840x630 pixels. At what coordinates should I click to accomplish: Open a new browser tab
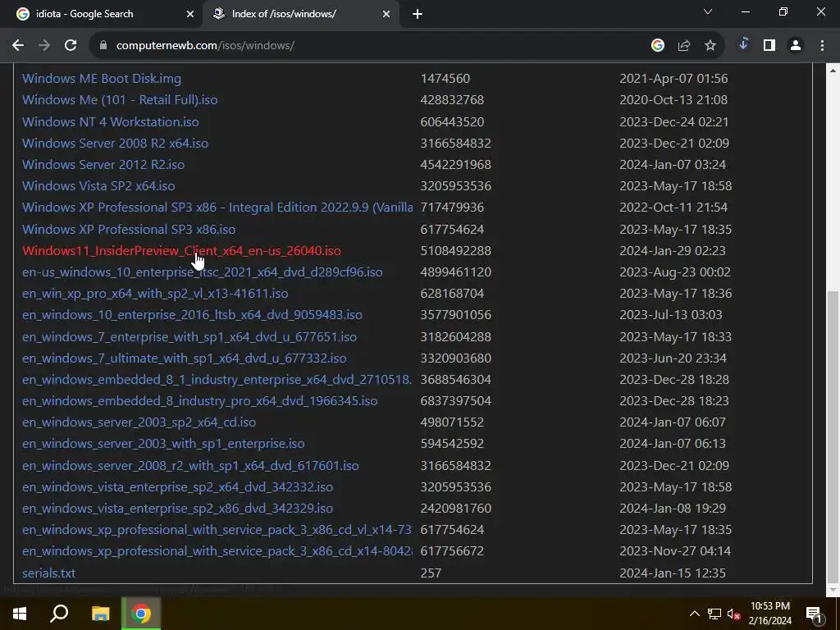(418, 15)
